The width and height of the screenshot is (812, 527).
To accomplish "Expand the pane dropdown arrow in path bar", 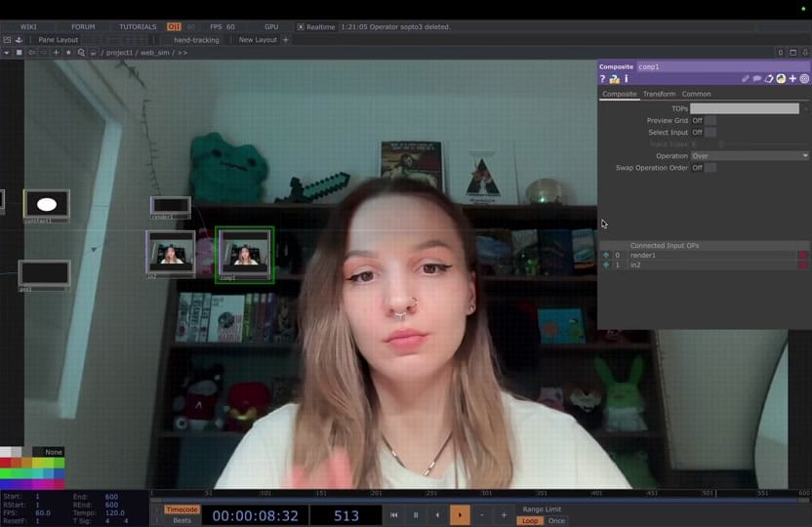I will pyautogui.click(x=6, y=53).
